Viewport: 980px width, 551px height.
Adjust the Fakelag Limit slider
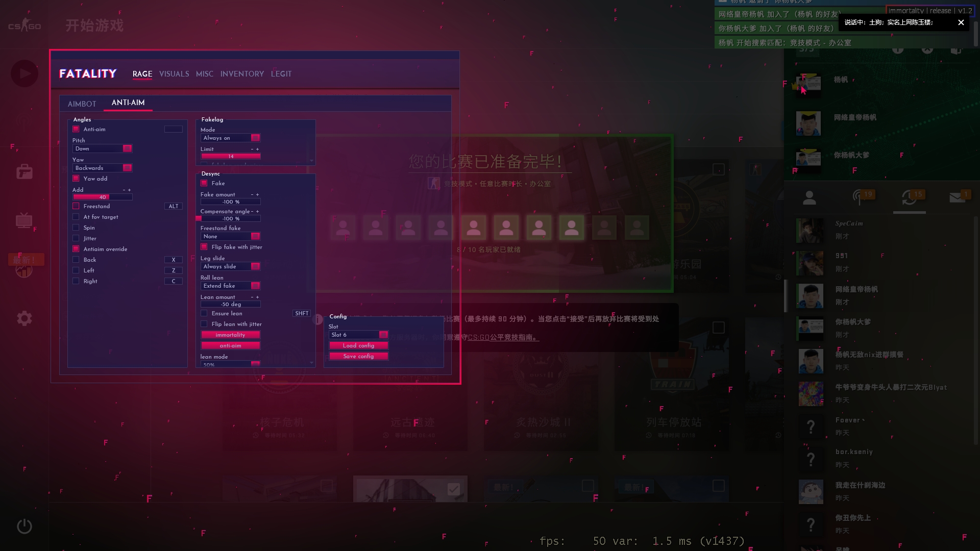pyautogui.click(x=231, y=156)
